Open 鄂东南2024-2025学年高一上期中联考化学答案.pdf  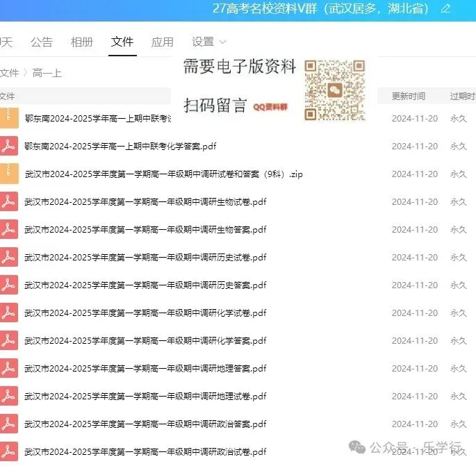[x=120, y=147]
